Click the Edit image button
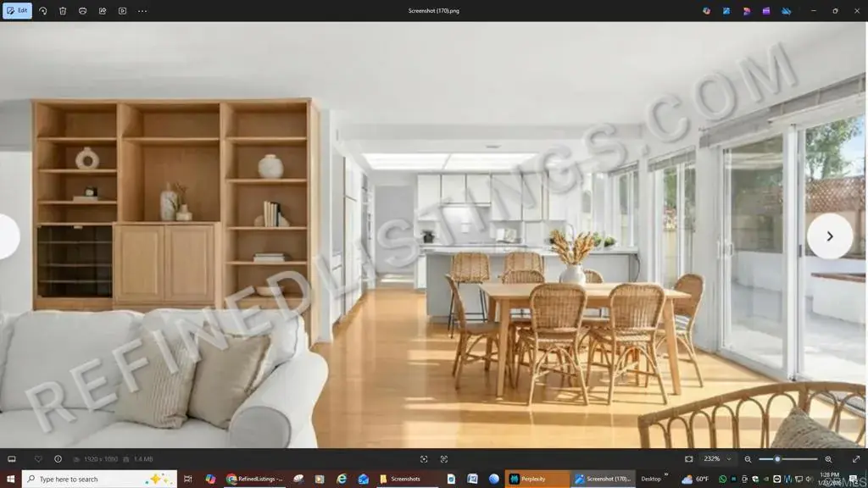868x488 pixels. [x=17, y=11]
